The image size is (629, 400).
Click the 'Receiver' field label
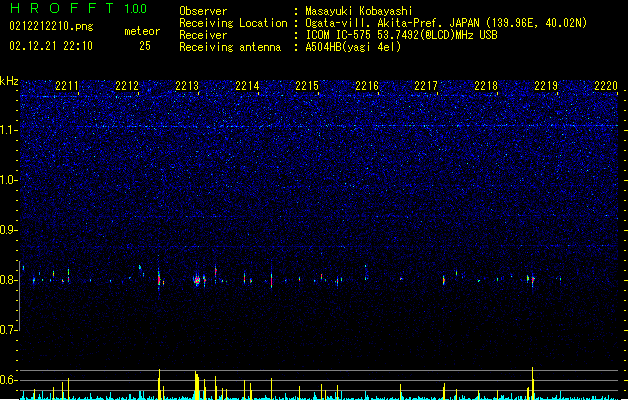point(203,35)
